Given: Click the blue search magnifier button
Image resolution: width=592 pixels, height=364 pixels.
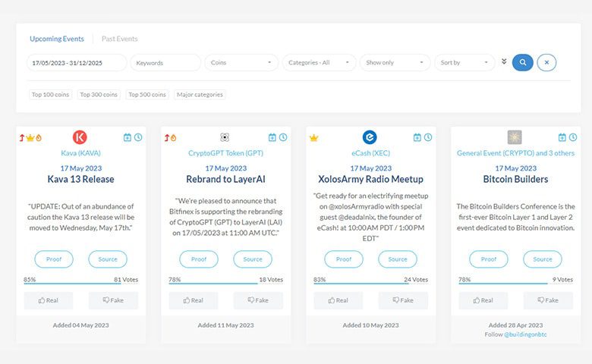Looking at the screenshot, I should [x=522, y=62].
